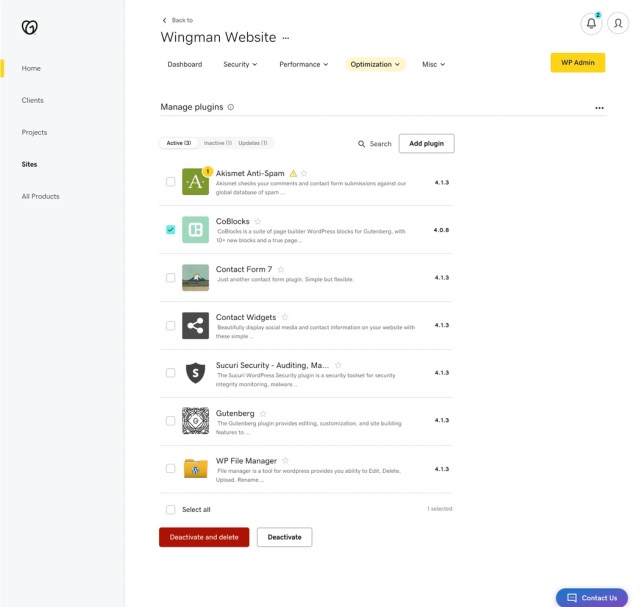This screenshot has height=607, width=640.
Task: Check the Gutenberg checkbox
Action: coord(171,420)
